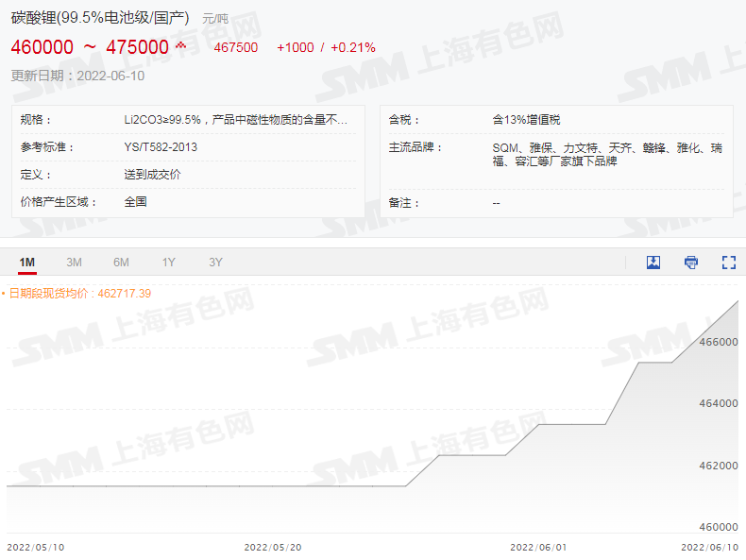
Task: Click the 466000 y-axis price label
Action: click(718, 342)
